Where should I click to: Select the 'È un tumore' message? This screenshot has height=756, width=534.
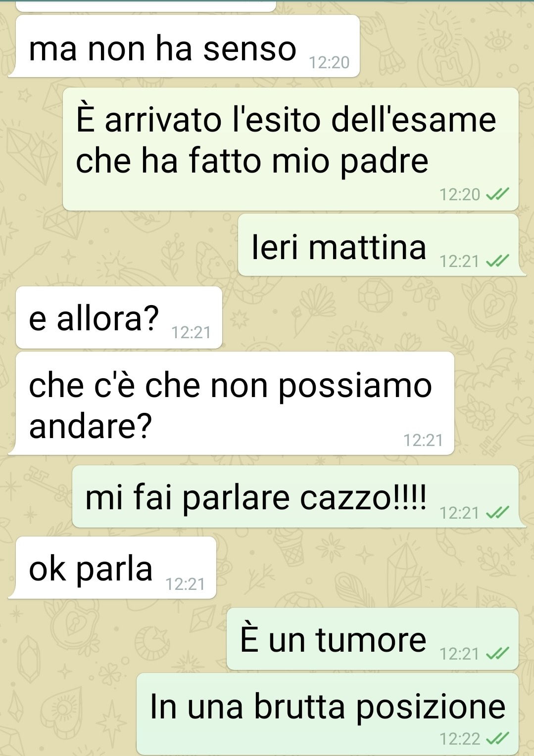(x=372, y=639)
